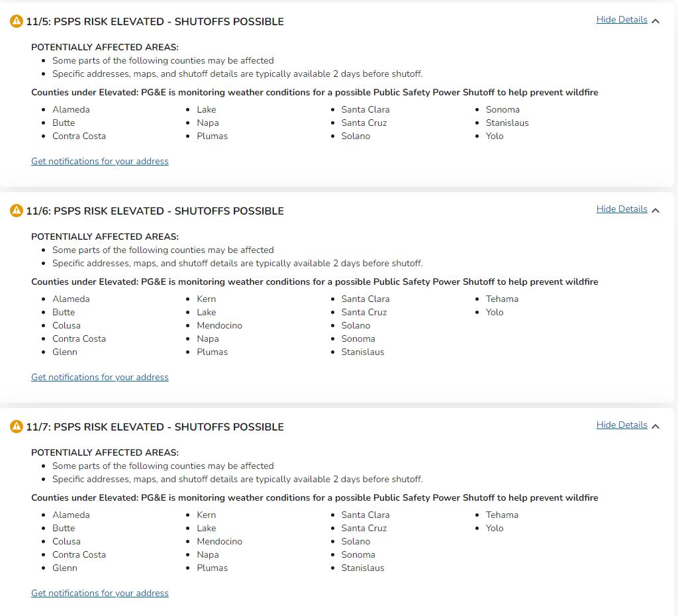Select 'Alameda' in the 11/7 county list

coord(71,515)
